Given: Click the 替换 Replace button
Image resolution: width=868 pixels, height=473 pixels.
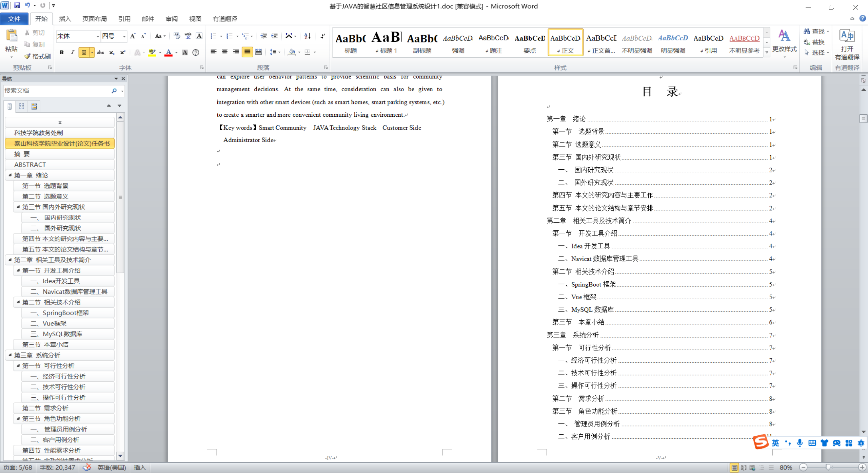Looking at the screenshot, I should pyautogui.click(x=814, y=42).
